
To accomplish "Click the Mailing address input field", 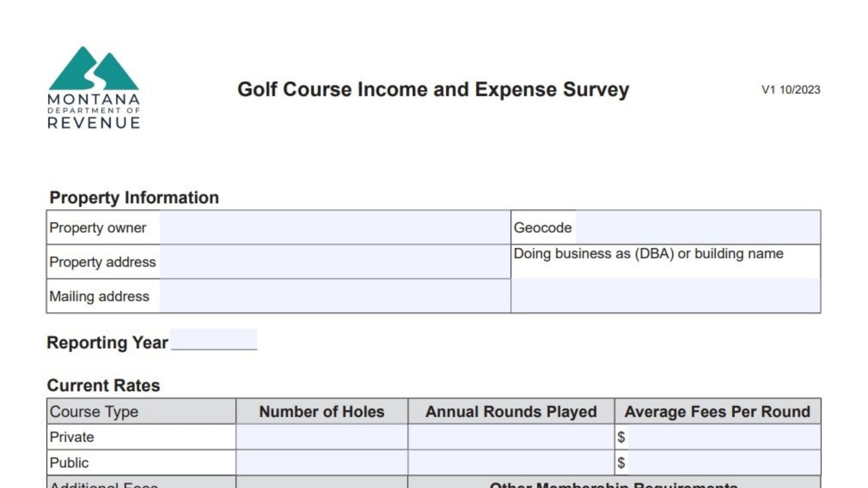I will coord(335,296).
